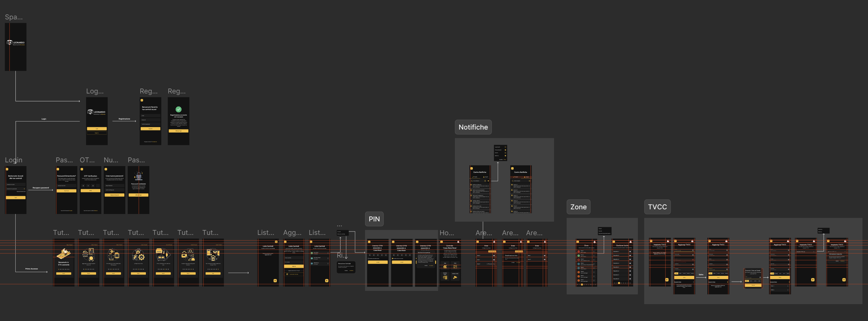Click yellow Aggiungi button in Agg... frame
This screenshot has height=321, width=868.
(294, 266)
